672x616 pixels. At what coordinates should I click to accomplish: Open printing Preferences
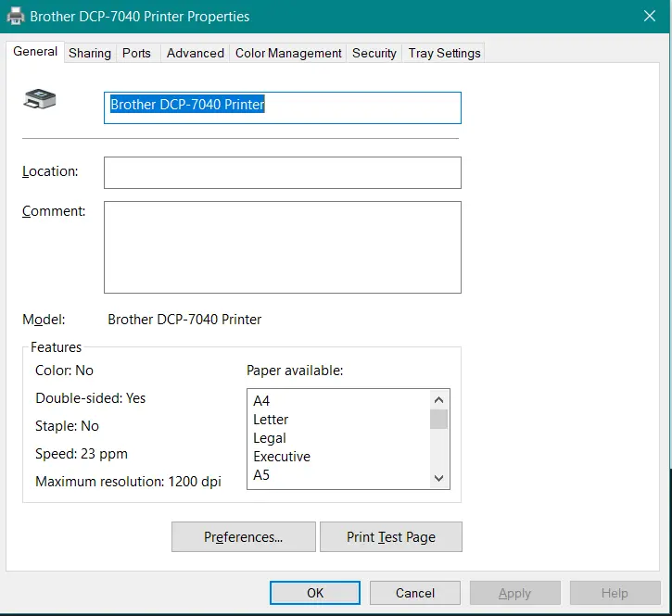244,537
